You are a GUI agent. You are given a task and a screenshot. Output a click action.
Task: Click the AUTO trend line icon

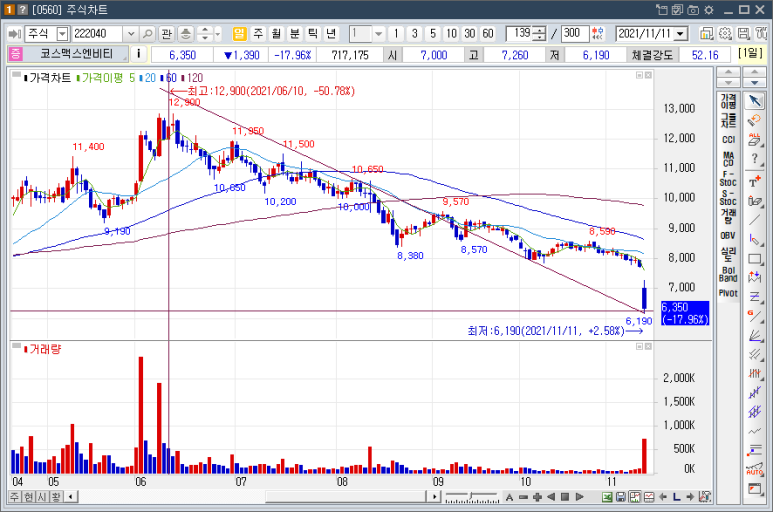754,469
